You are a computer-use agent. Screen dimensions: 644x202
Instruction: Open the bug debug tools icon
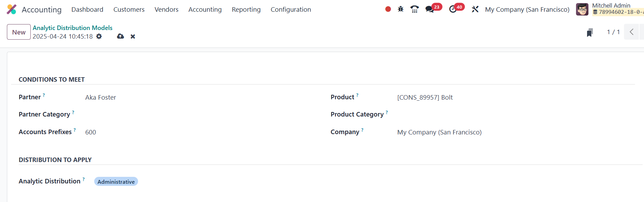(400, 9)
